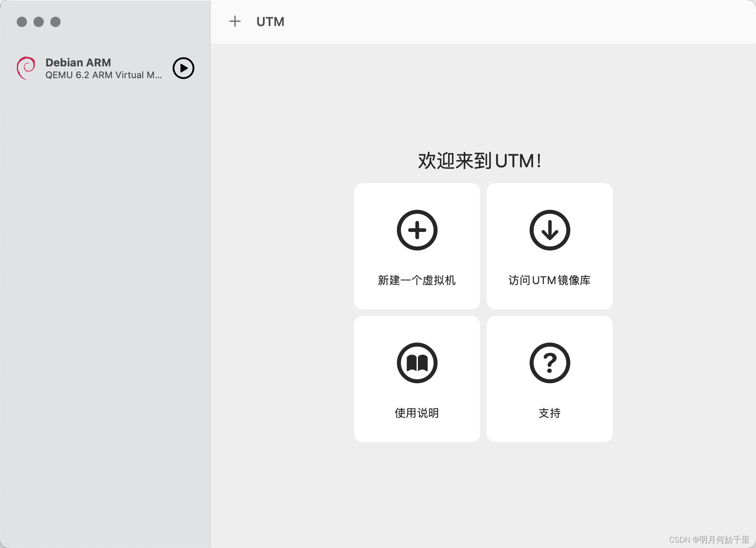756x548 pixels.
Task: Open the 使用说明 card
Action: coord(417,379)
